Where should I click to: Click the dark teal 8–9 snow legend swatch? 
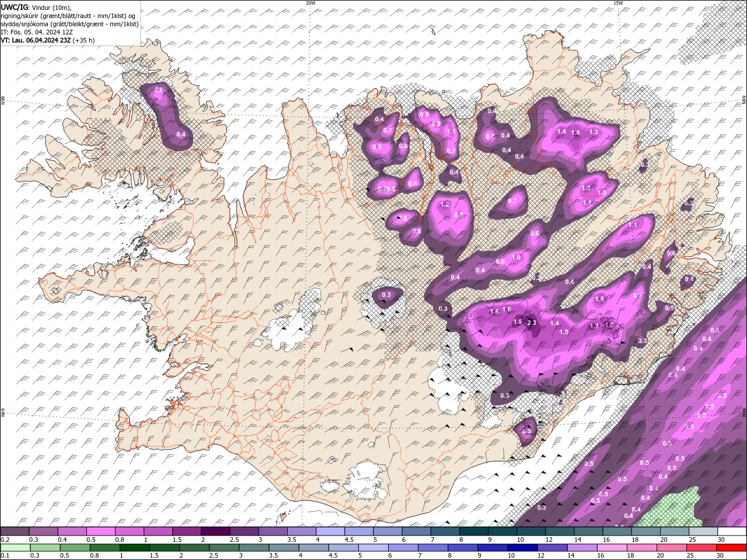(474, 531)
